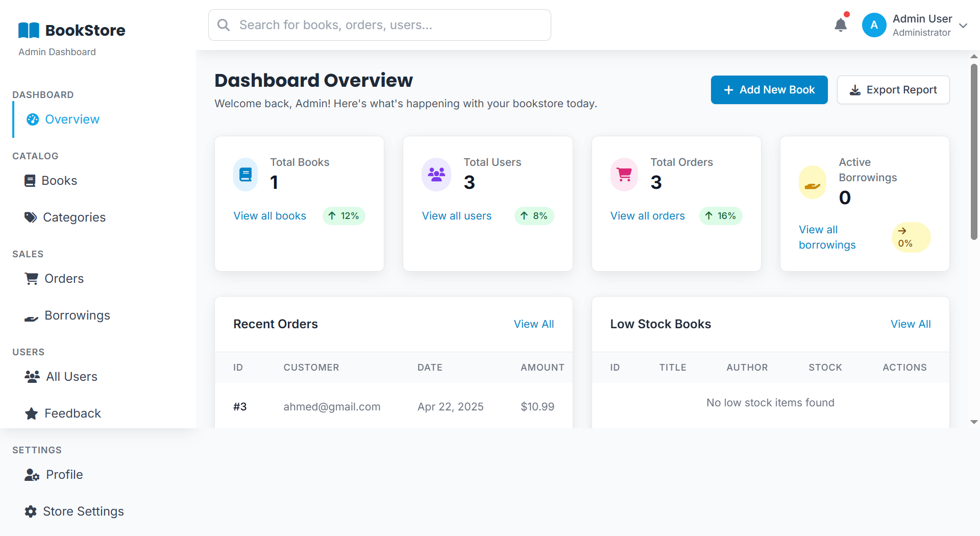980x536 pixels.
Task: Click the Add New Book button
Action: [x=769, y=90]
